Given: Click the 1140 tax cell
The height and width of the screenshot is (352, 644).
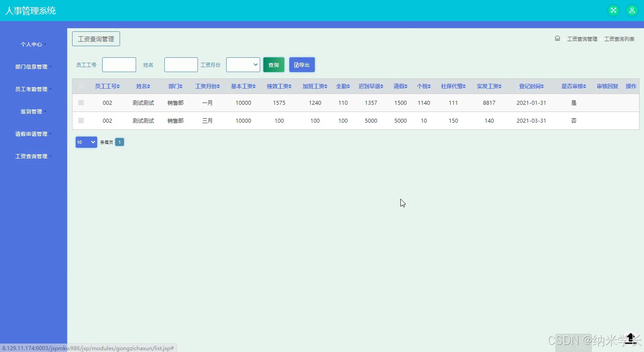Looking at the screenshot, I should pyautogui.click(x=424, y=103).
